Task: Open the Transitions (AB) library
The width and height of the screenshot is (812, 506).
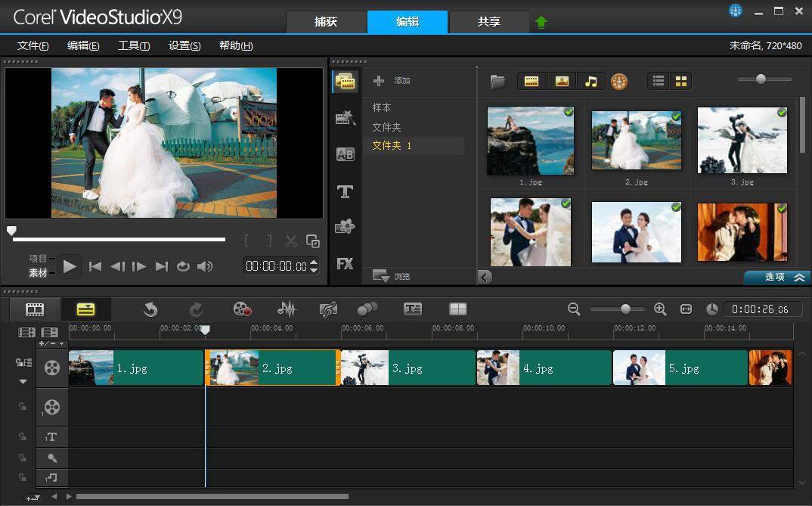Action: coord(346,154)
